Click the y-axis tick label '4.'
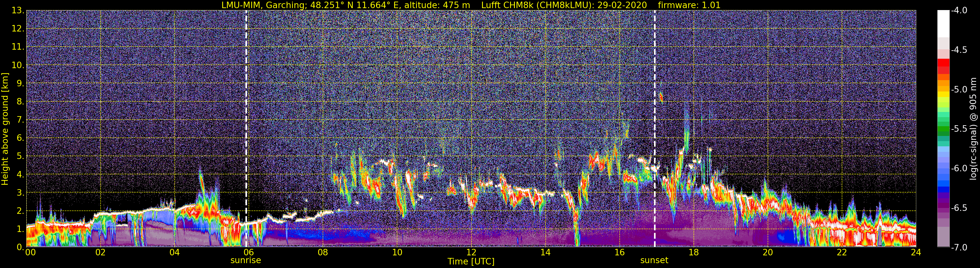The height and width of the screenshot is (268, 980). [x=20, y=175]
